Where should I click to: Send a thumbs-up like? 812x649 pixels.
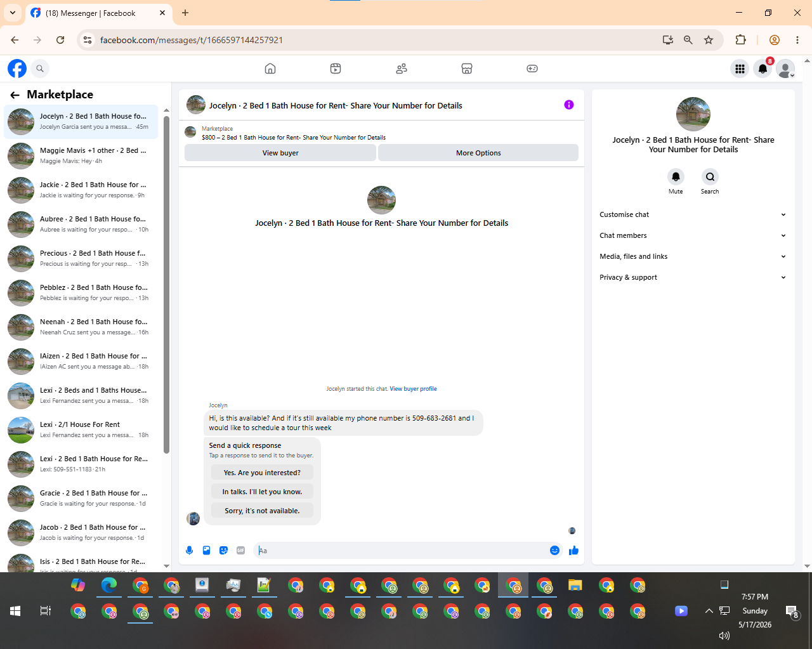[573, 551]
